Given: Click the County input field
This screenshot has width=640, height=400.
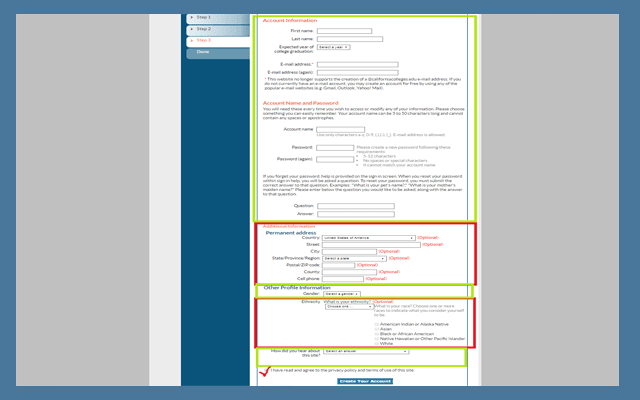Looking at the screenshot, I should [x=349, y=272].
